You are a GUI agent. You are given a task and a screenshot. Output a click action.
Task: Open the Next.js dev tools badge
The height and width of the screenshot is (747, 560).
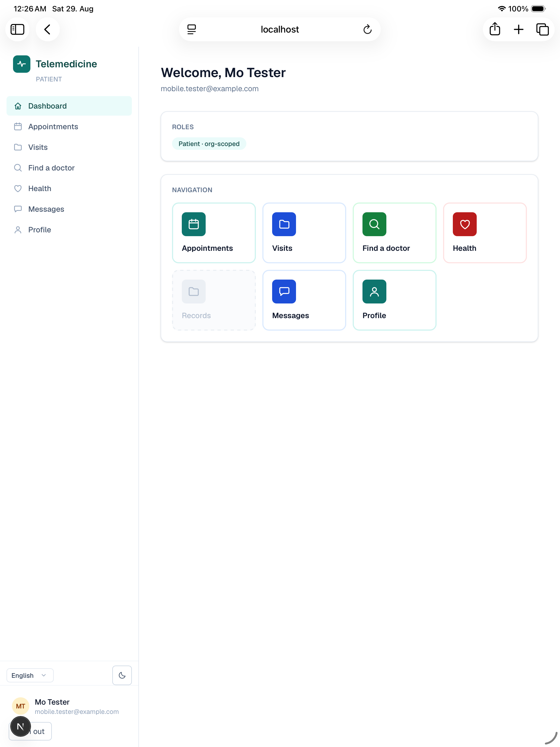tap(20, 726)
